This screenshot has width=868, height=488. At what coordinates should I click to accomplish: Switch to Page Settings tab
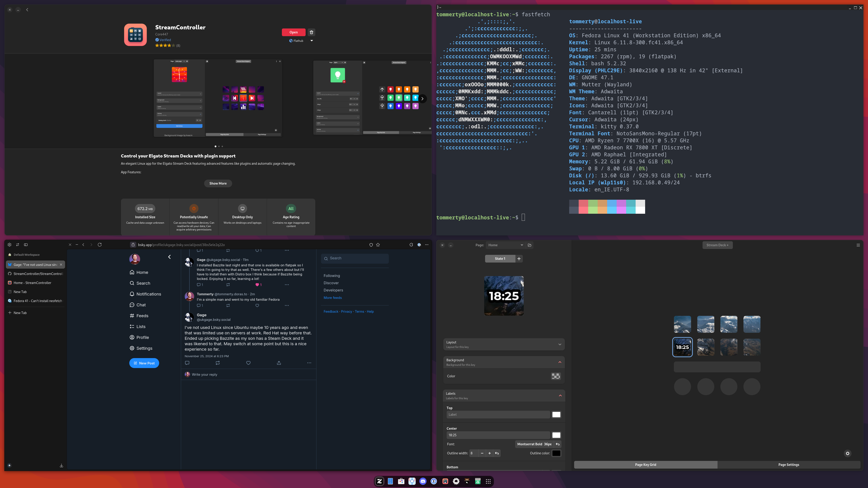point(788,465)
